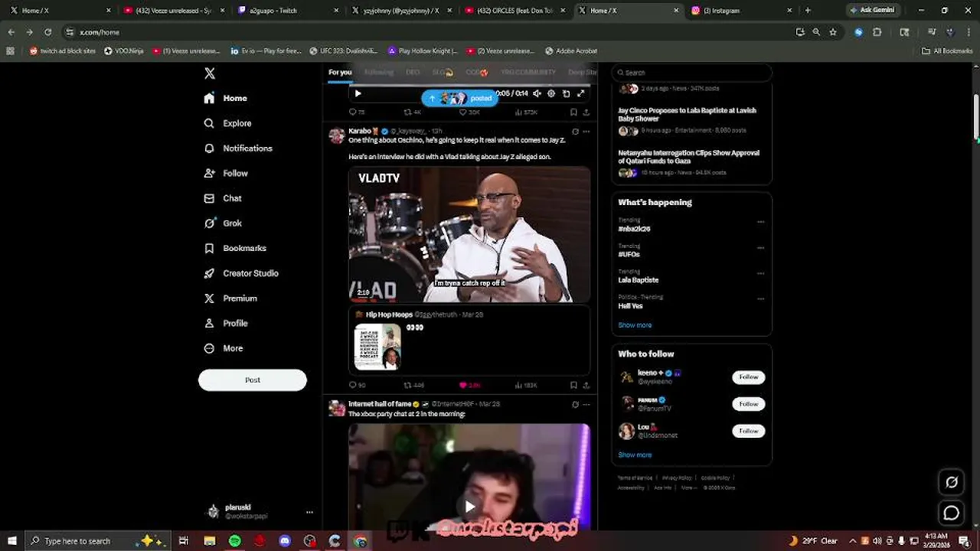
Task: Open the #nba2k26 trending topic
Action: pos(634,229)
